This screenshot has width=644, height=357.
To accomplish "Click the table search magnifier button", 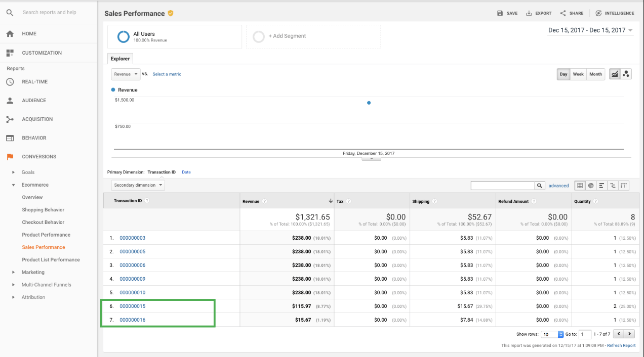I will click(540, 186).
